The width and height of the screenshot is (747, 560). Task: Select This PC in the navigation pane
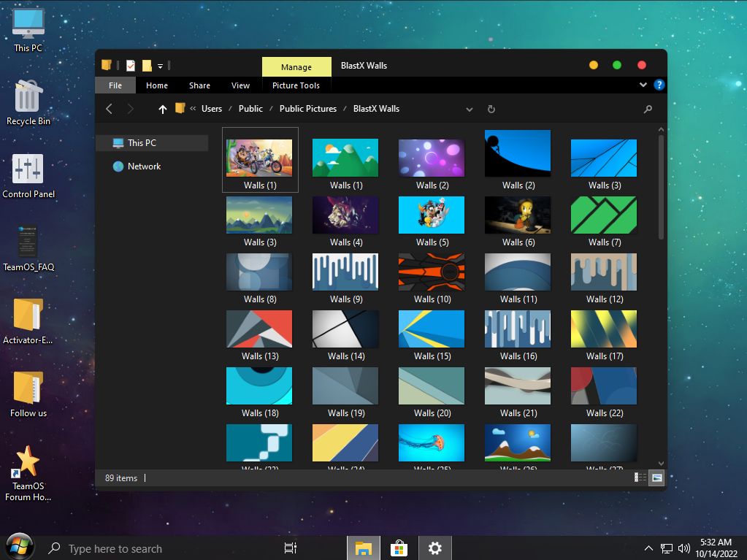coord(142,143)
